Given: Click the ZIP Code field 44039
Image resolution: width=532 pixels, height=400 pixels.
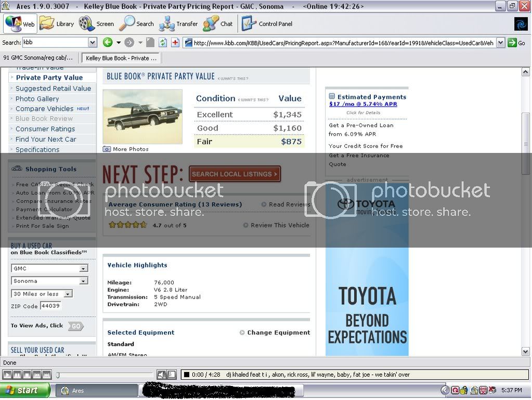Looking at the screenshot, I should coord(50,306).
